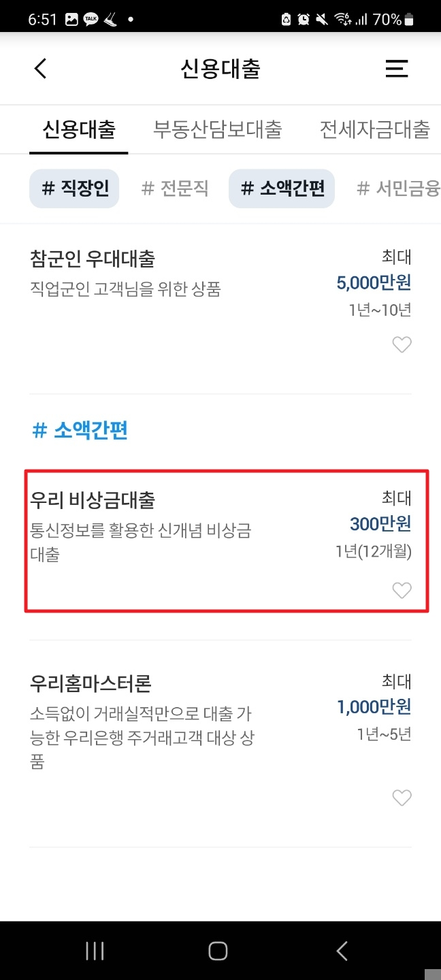
Task: Disable the #소액간편 filter chip
Action: point(281,189)
